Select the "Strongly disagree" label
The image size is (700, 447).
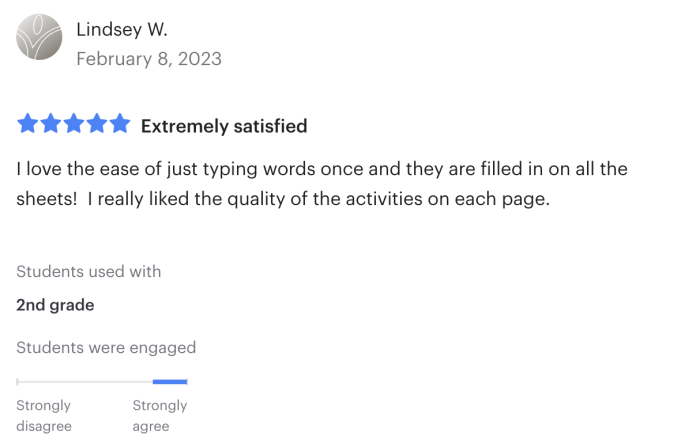(x=44, y=416)
